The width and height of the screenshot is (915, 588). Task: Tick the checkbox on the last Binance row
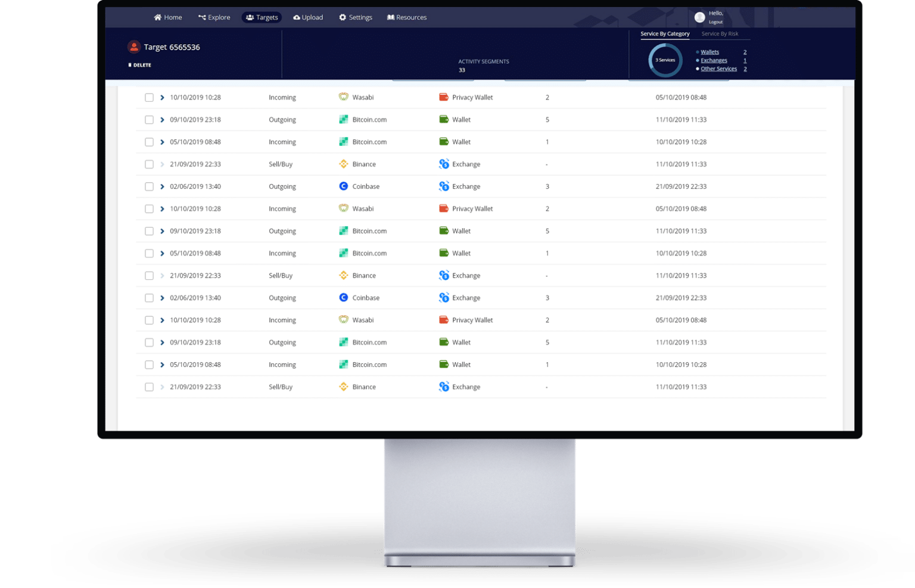pyautogui.click(x=149, y=386)
